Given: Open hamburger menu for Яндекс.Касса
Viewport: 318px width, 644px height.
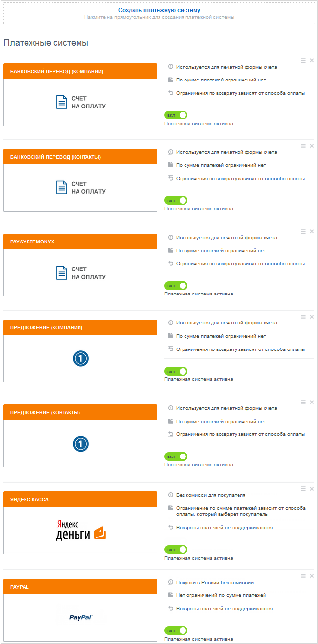Looking at the screenshot, I should point(303,489).
